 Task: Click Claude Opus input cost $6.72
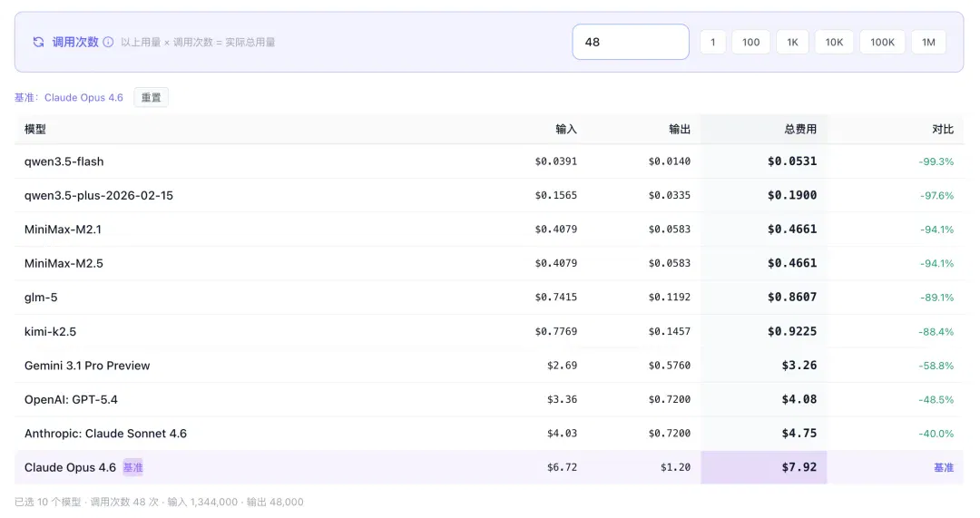click(x=562, y=467)
